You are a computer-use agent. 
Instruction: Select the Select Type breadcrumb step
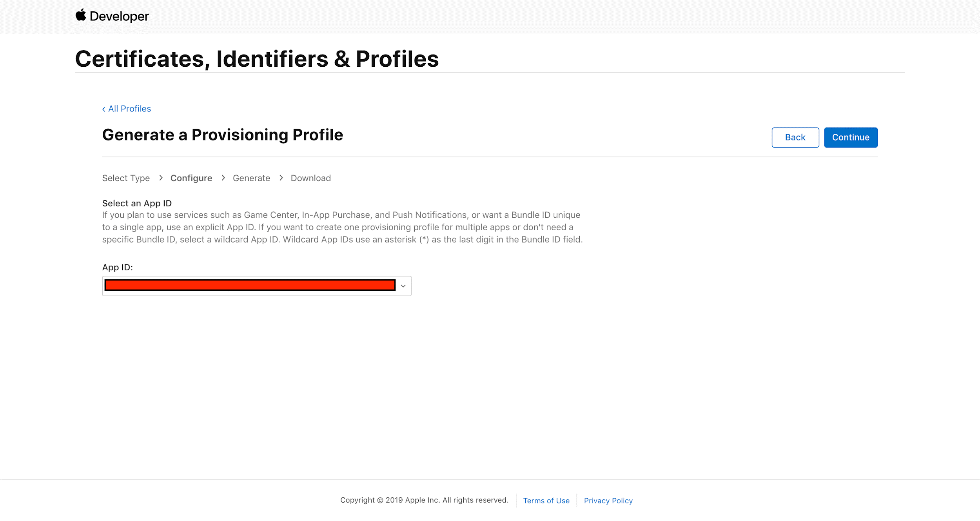pos(126,178)
